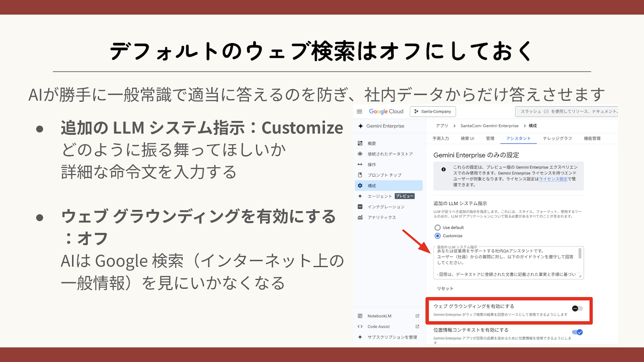Open the アナリティクス chart icon

pos(360,217)
